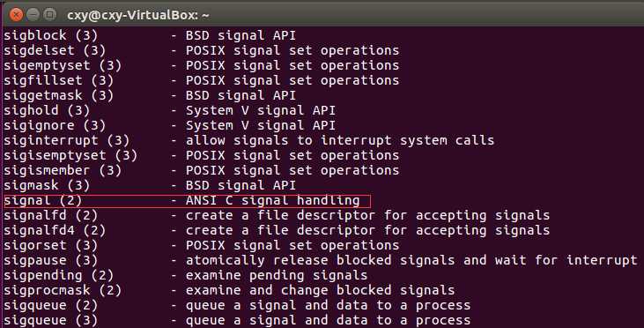Click the siginterrupt (3) entry

[67, 140]
